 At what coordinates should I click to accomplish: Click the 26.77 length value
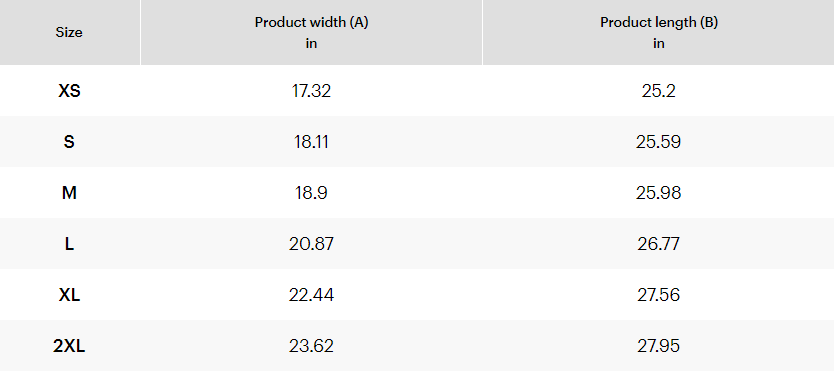(x=658, y=244)
